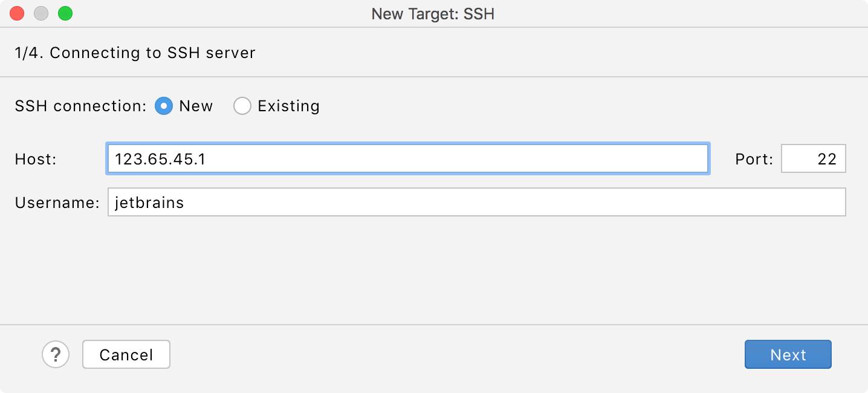Select the New SSH connection radio button
The width and height of the screenshot is (868, 393).
click(164, 106)
